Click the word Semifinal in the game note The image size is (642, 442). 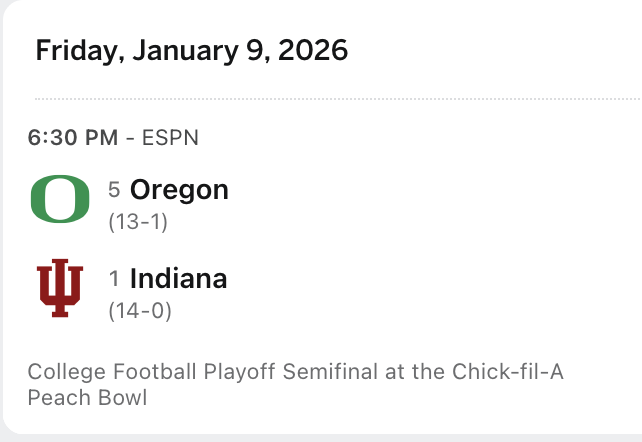pyautogui.click(x=327, y=372)
